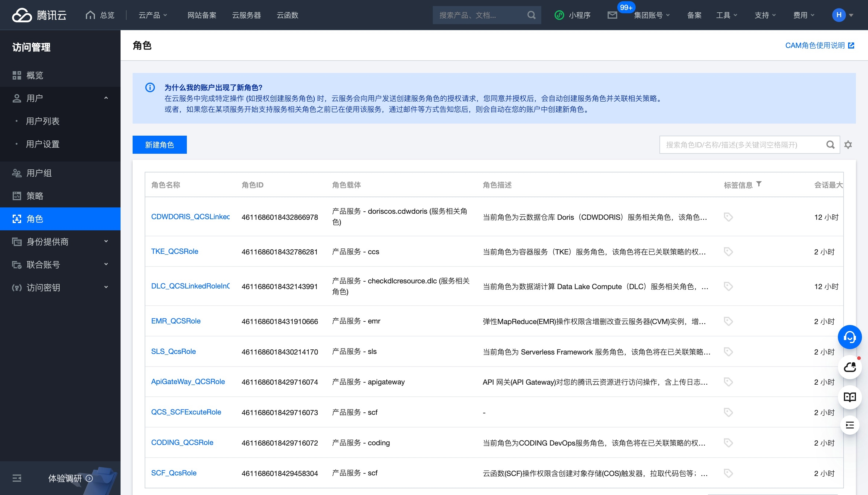Filter by 标签信息 funnel icon
This screenshot has height=495, width=868.
click(x=759, y=184)
